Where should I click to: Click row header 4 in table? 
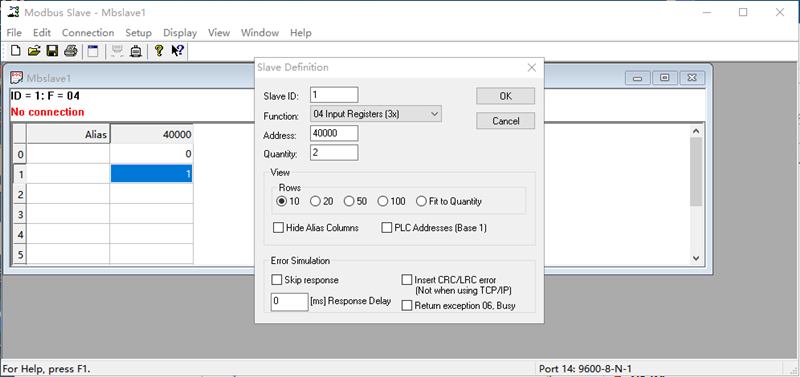coord(20,234)
